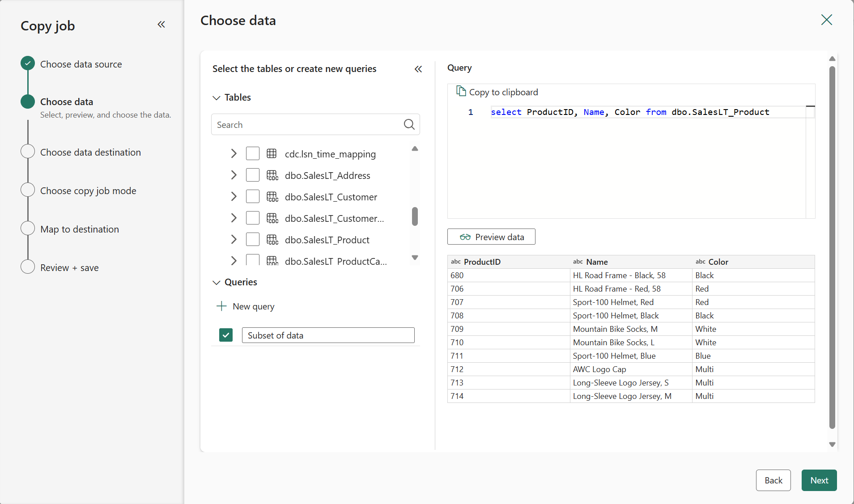This screenshot has height=504, width=854.
Task: Click the cdc.lsn_time_mapping table icon
Action: (x=272, y=154)
